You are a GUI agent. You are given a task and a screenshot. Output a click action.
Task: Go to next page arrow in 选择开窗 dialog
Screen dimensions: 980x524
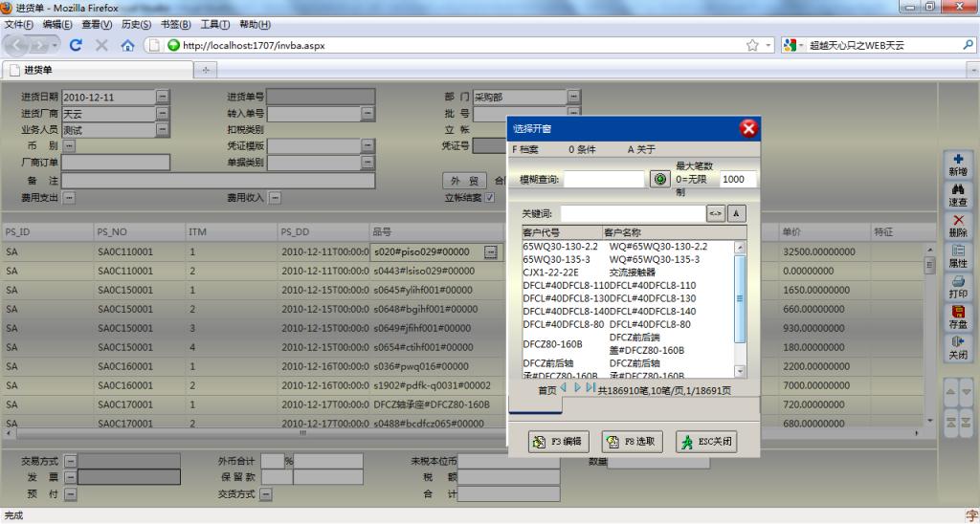tap(577, 388)
